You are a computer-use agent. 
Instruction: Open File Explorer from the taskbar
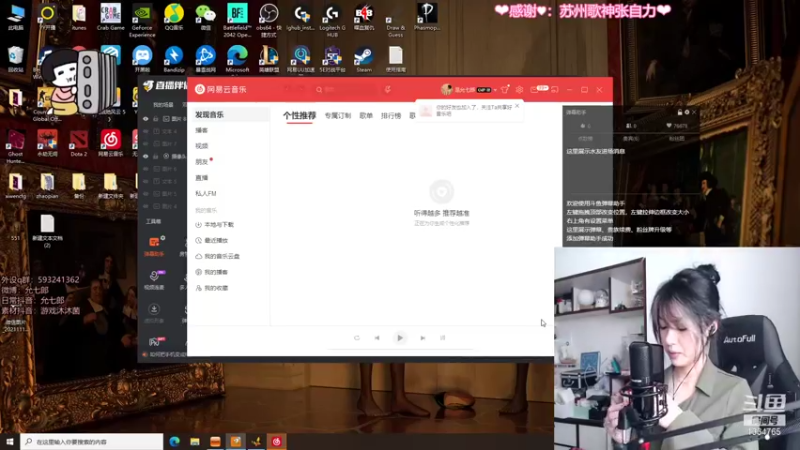[195, 441]
